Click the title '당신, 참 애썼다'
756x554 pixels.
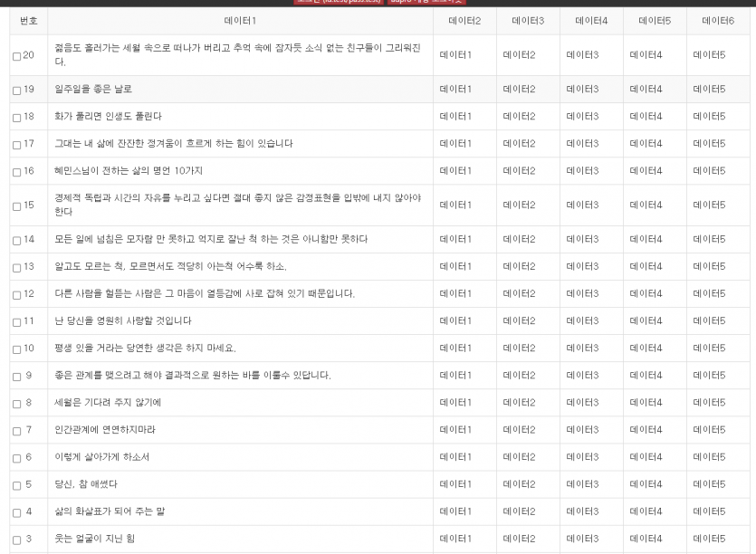click(x=85, y=484)
